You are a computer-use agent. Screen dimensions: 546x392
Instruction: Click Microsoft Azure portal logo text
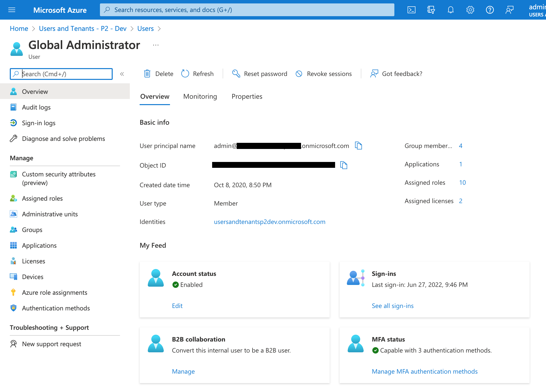click(60, 10)
